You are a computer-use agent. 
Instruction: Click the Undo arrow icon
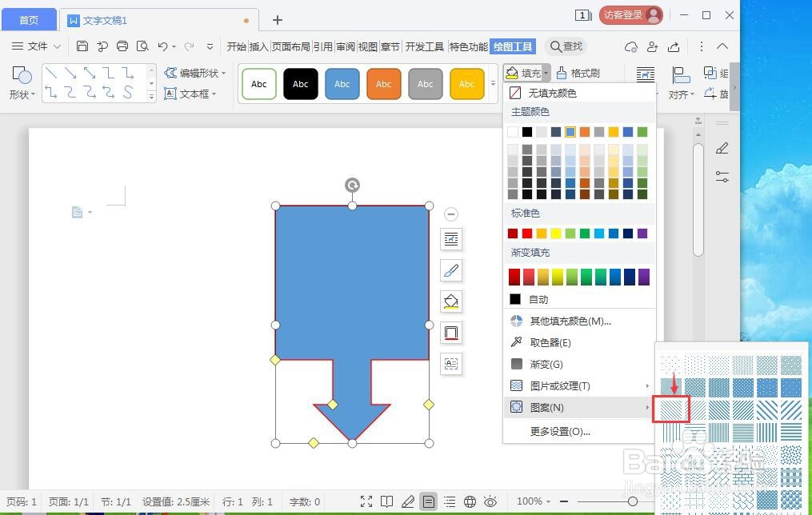(162, 46)
